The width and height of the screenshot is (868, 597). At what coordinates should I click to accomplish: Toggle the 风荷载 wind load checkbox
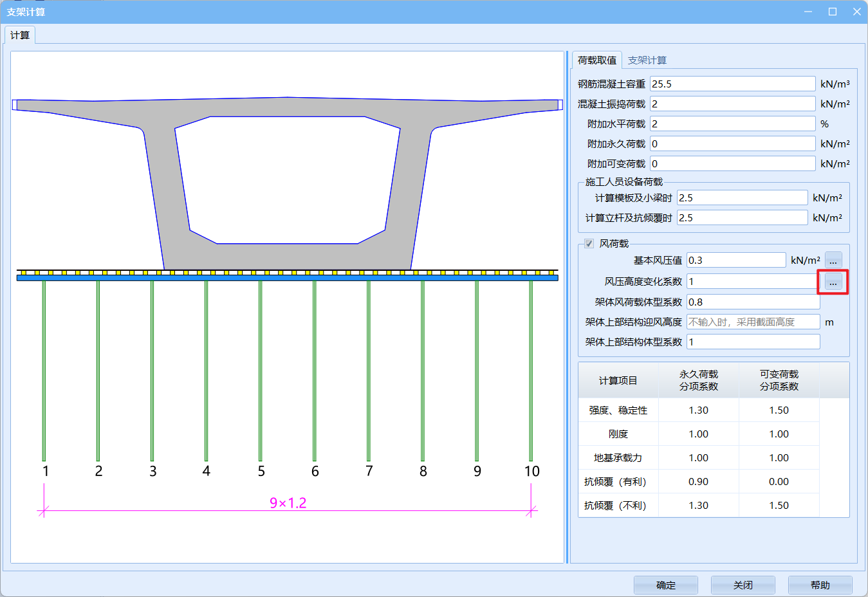point(589,244)
